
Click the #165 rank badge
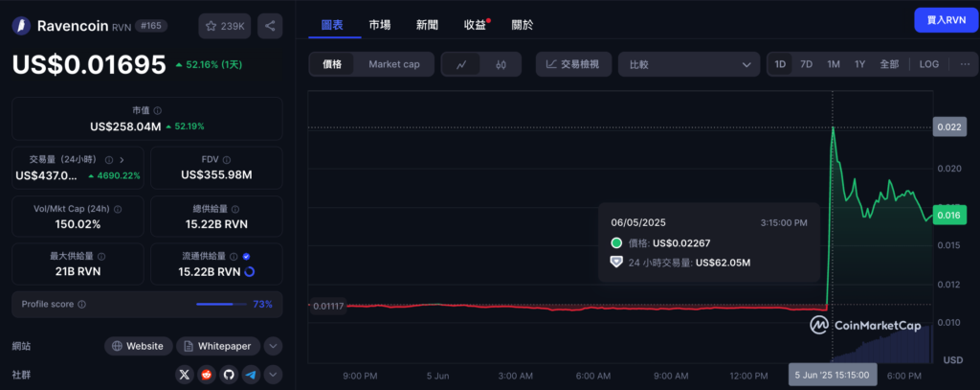[x=153, y=26]
